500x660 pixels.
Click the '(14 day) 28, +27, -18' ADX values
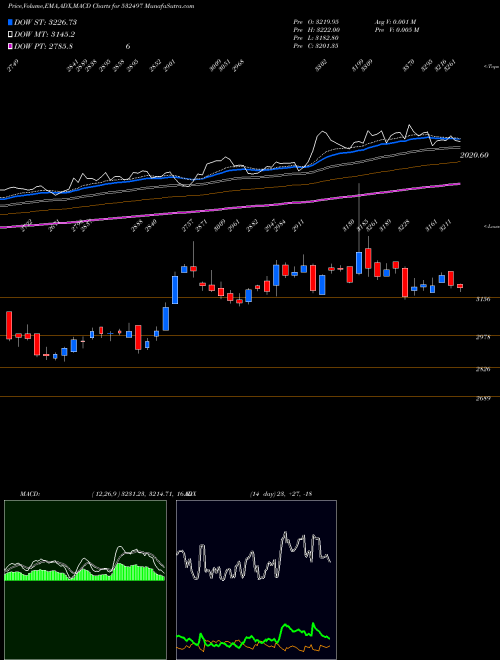pyautogui.click(x=280, y=494)
